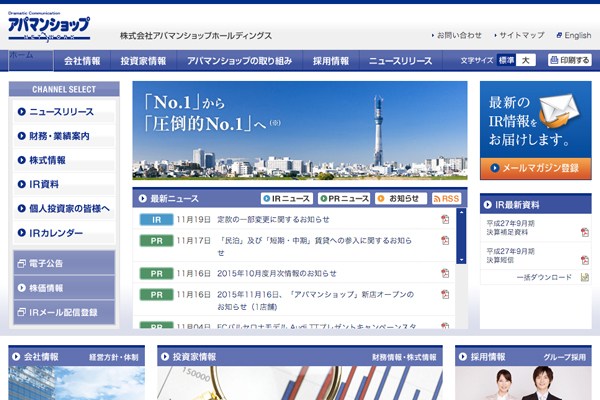
Task: Set text size to 大
Action: point(526,60)
